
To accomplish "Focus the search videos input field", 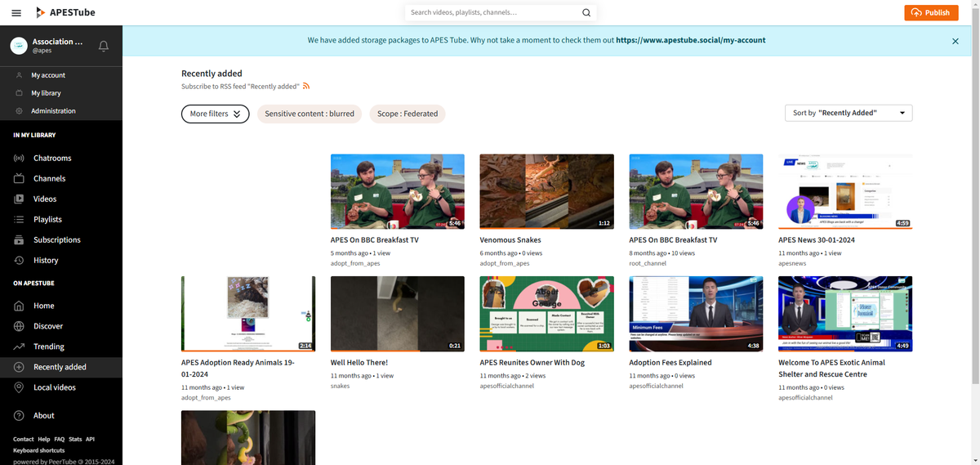I will [490, 12].
